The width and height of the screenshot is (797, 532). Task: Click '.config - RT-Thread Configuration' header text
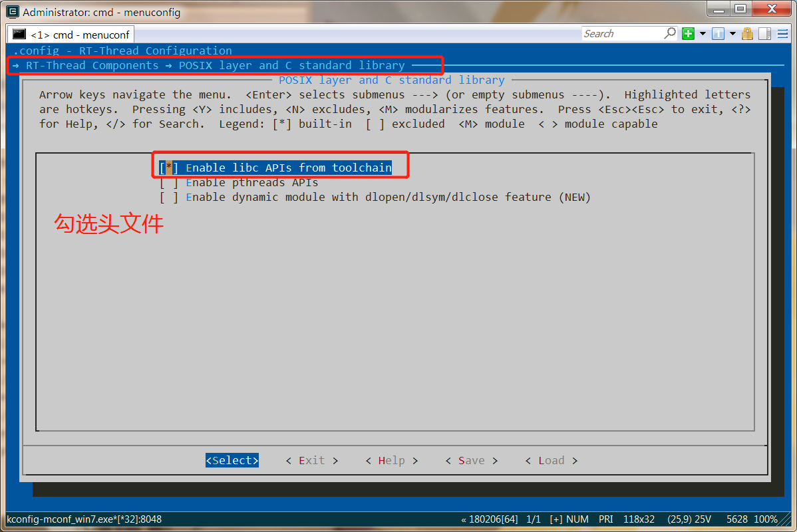click(122, 51)
